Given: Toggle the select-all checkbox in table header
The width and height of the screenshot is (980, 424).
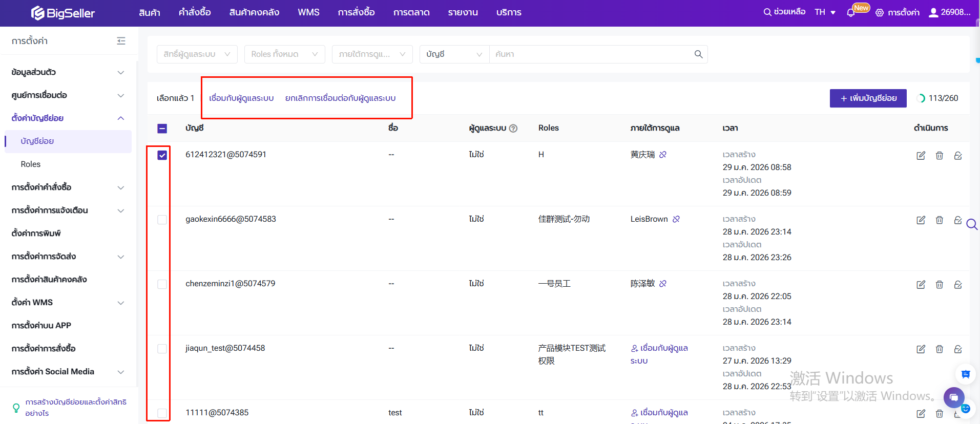Looking at the screenshot, I should [x=162, y=129].
